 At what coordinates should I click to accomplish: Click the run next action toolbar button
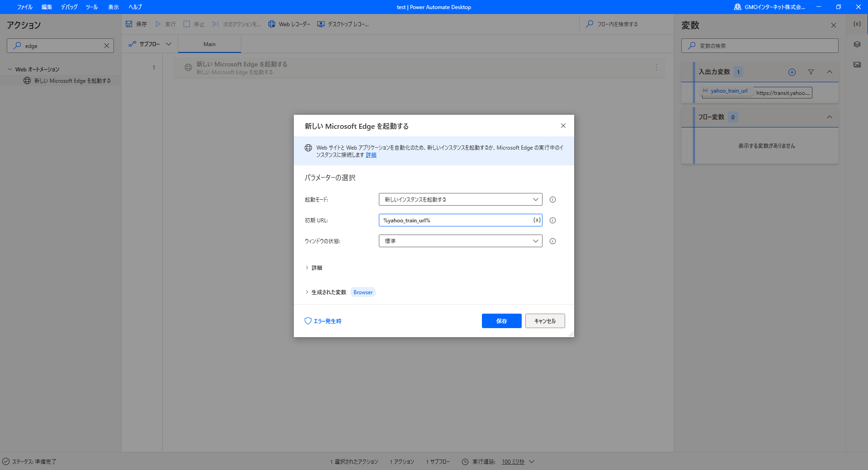(236, 24)
